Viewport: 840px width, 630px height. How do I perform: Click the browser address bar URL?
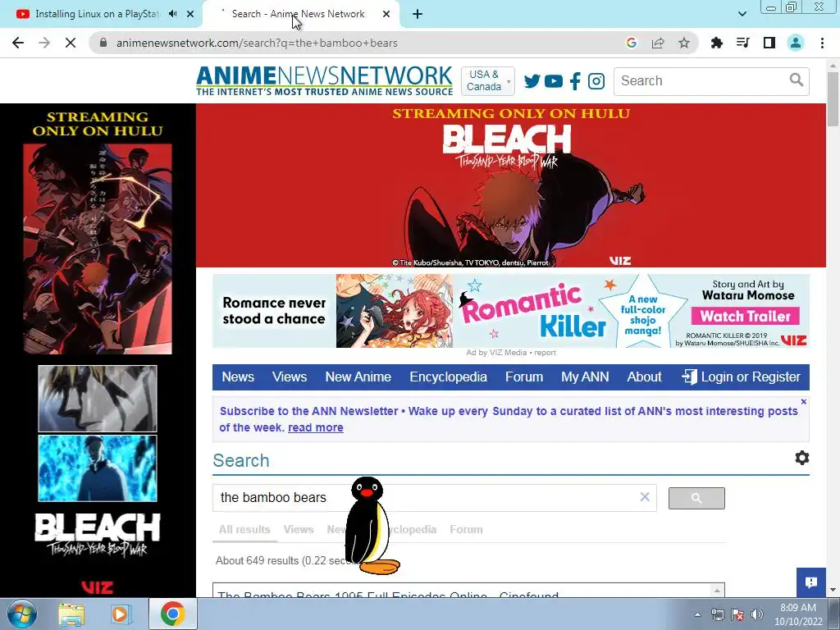257,43
